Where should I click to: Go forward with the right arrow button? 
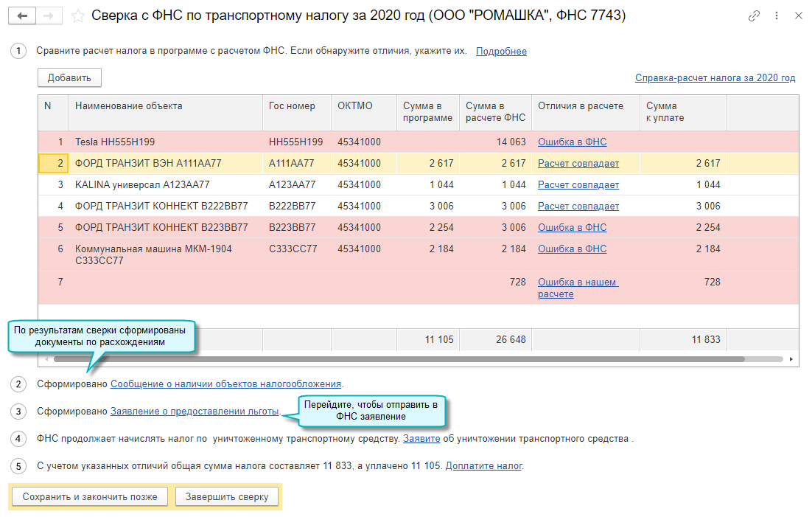pos(49,16)
